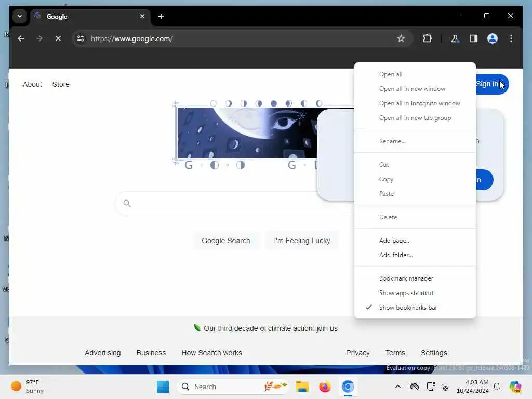
Task: Stop loading the page
Action: point(58,38)
